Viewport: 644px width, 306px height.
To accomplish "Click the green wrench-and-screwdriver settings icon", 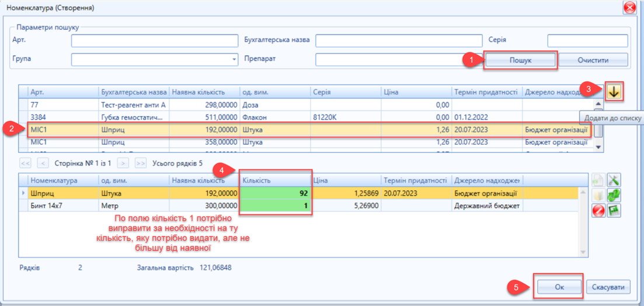I will point(614,179).
